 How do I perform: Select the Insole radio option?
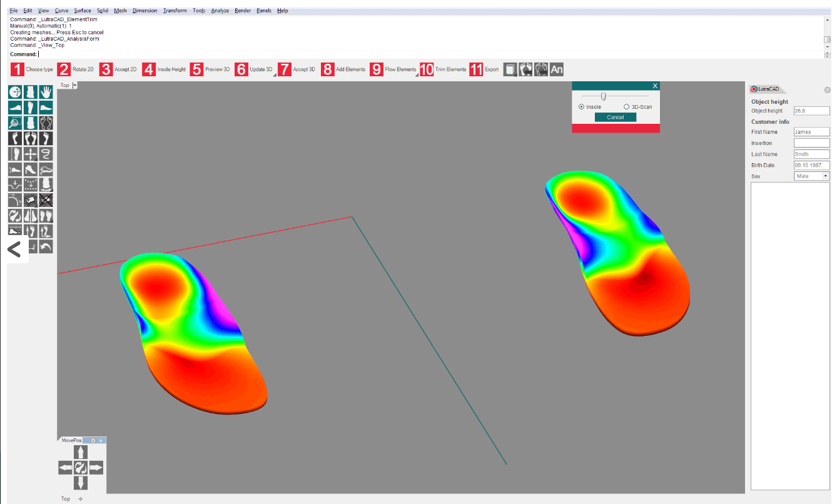coord(582,106)
